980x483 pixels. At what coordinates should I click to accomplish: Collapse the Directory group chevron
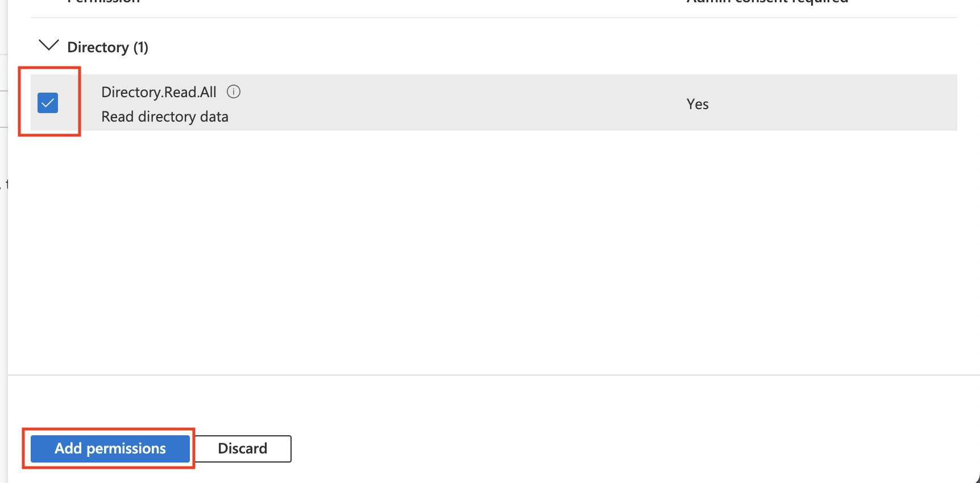[x=48, y=45]
